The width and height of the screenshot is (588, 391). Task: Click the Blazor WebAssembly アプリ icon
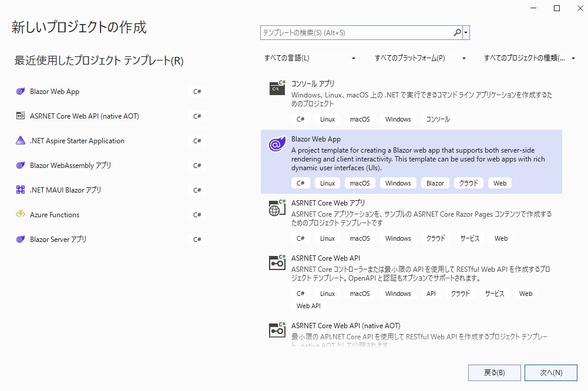click(21, 166)
